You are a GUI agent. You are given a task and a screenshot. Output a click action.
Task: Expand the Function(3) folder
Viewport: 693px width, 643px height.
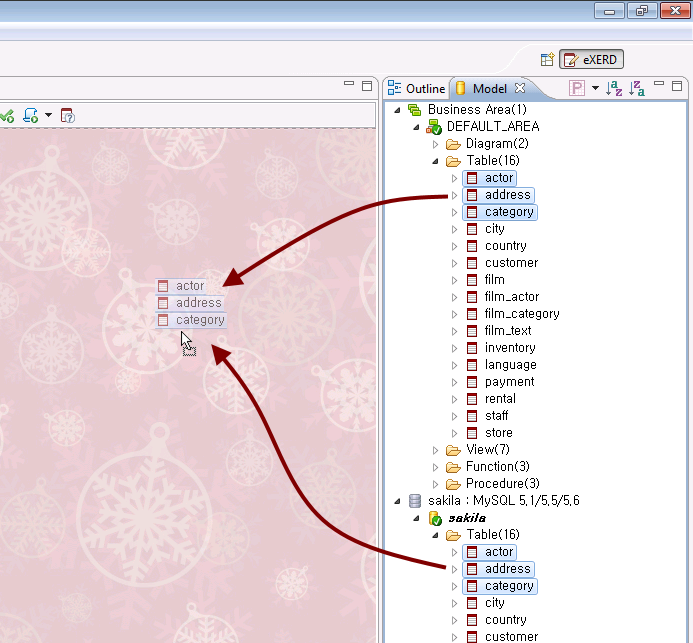[435, 467]
